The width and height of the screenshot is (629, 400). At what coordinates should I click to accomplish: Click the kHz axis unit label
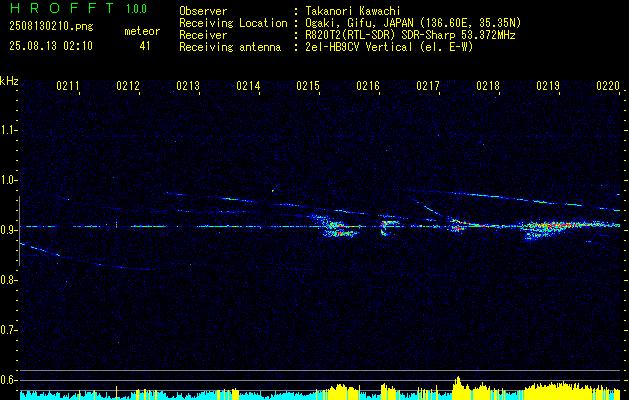coord(9,81)
